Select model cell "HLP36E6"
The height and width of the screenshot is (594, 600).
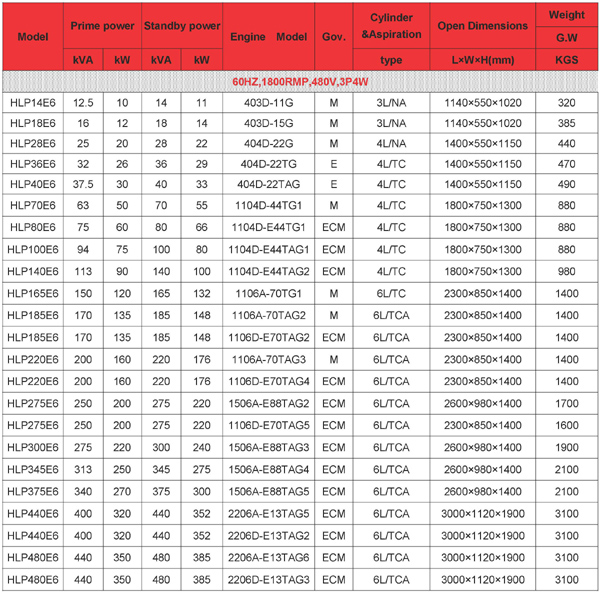point(33,164)
